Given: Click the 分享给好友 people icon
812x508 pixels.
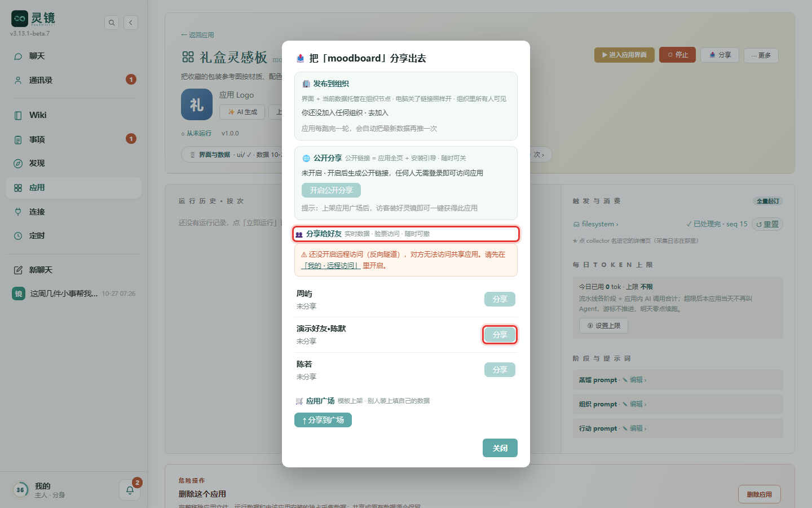Looking at the screenshot, I should click(x=299, y=234).
